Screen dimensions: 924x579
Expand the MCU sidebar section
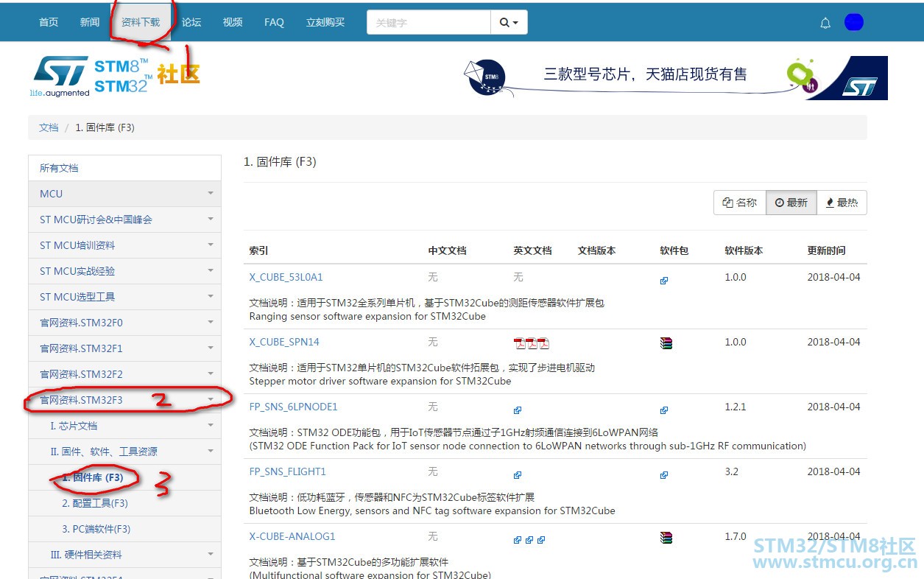[124, 194]
